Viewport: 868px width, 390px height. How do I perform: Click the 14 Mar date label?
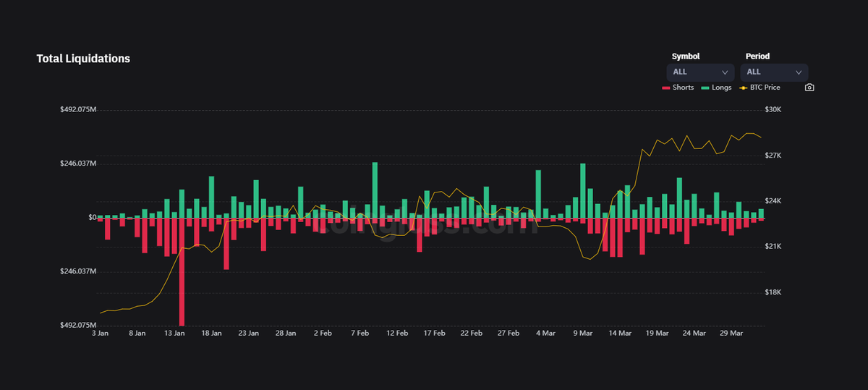pos(620,334)
